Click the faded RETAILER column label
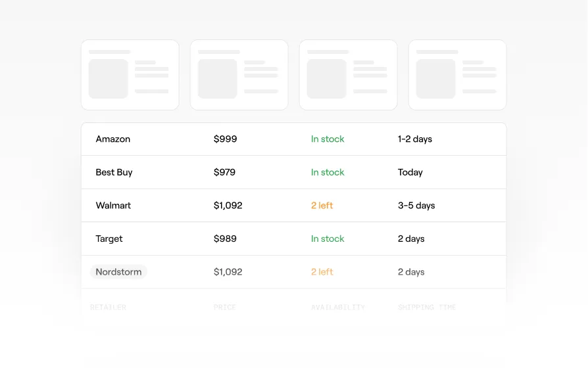Screen dimensions: 588x368 click(x=108, y=308)
